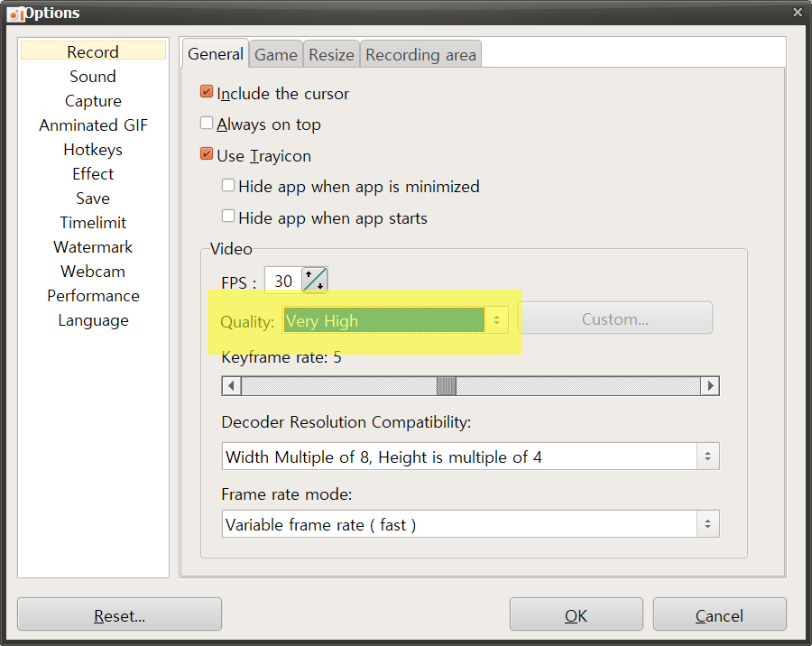812x646 pixels.
Task: Click the Keyframe rate slider left arrow
Action: click(232, 386)
